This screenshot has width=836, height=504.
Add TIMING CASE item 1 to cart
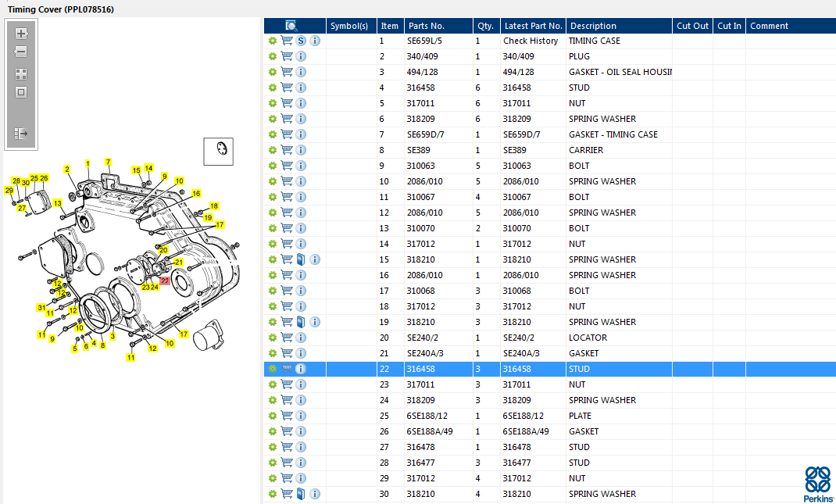(x=287, y=41)
